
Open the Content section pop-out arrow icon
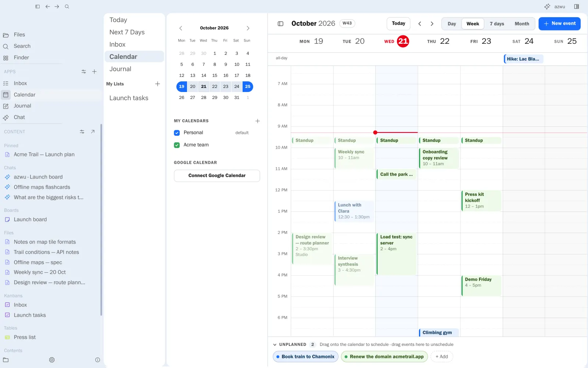[93, 132]
